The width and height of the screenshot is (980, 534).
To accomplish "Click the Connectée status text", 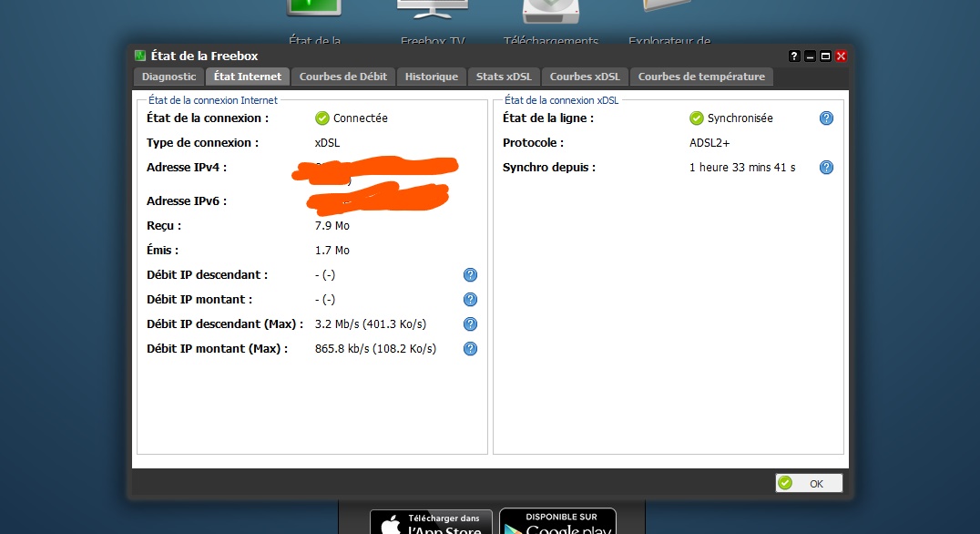I will 360,118.
